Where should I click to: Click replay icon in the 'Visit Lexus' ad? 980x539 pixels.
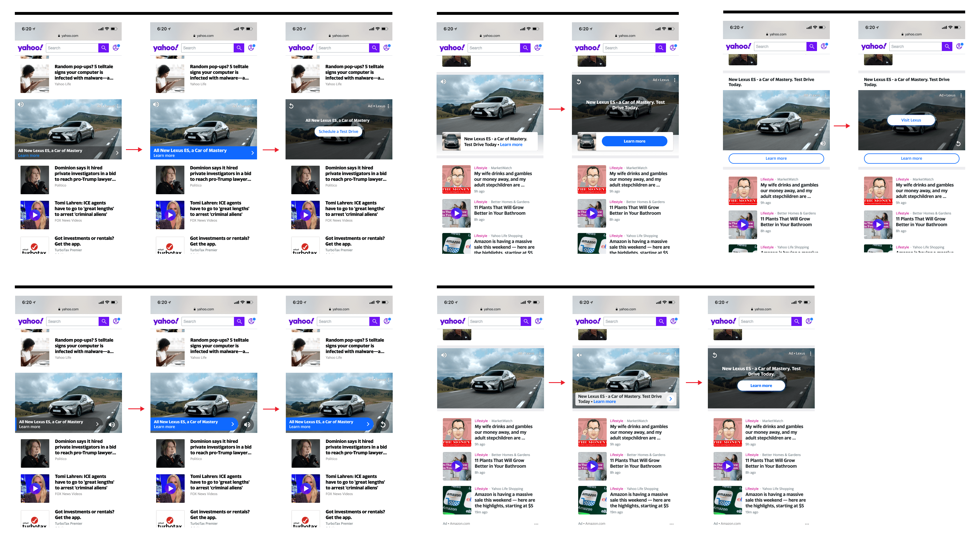point(958,143)
